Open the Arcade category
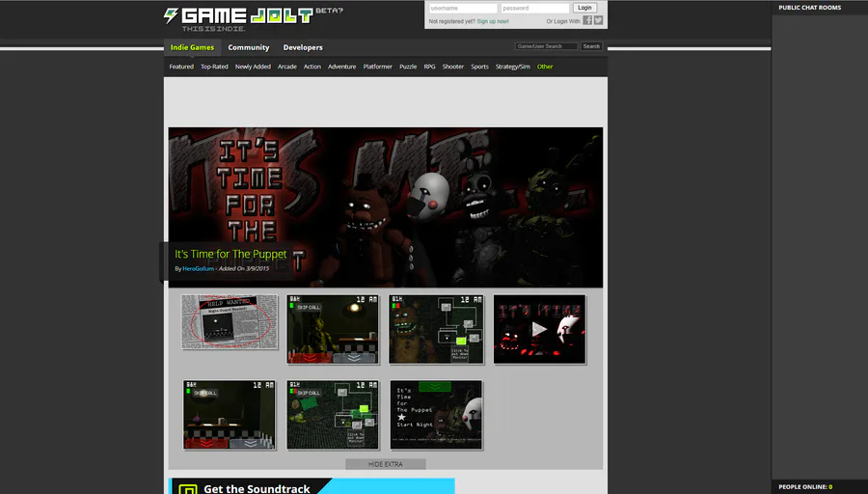The width and height of the screenshot is (868, 494). [287, 67]
